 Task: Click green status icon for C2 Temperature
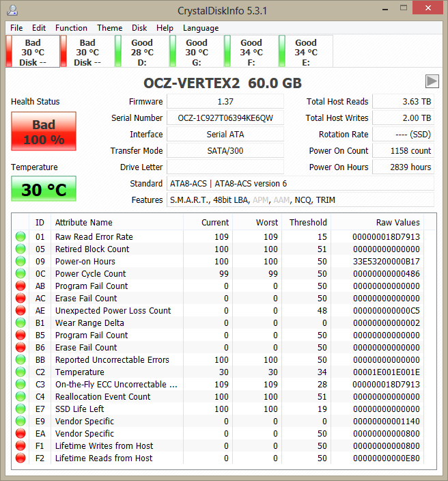(20, 372)
